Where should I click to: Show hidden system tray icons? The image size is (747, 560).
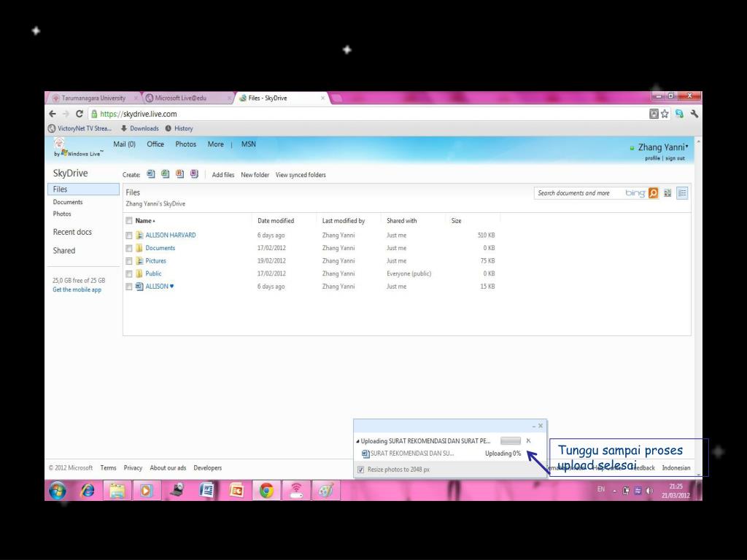[x=614, y=491]
